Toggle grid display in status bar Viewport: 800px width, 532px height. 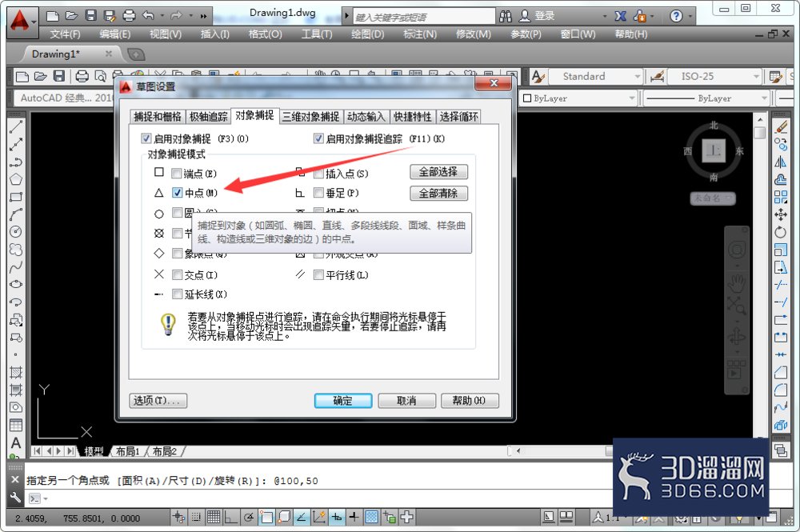pos(214,518)
